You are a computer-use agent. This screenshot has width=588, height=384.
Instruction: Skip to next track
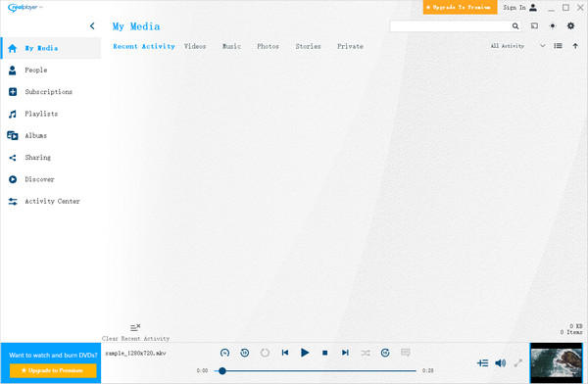[x=345, y=353]
